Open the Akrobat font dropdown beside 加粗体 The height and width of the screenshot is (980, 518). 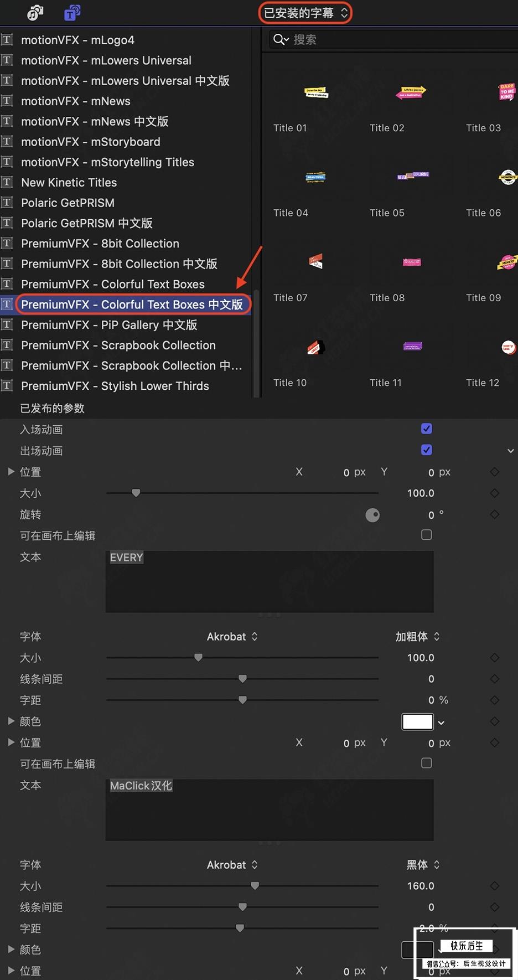pos(232,637)
